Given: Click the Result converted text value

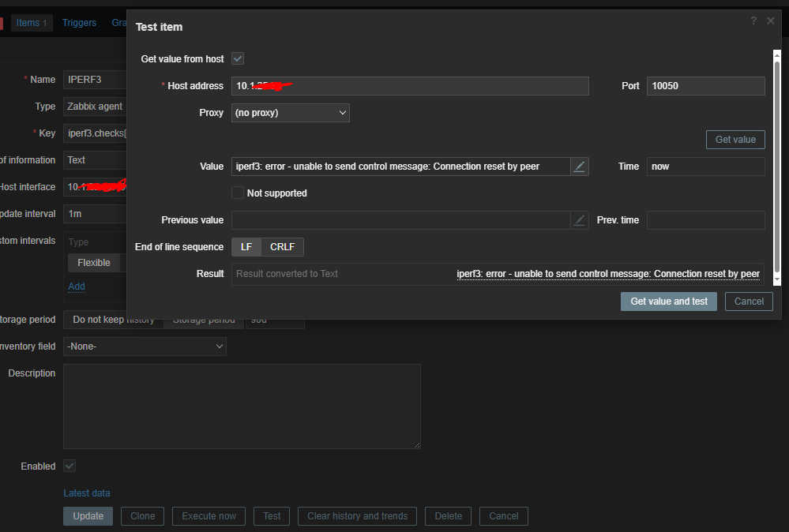Looking at the screenshot, I should (608, 274).
